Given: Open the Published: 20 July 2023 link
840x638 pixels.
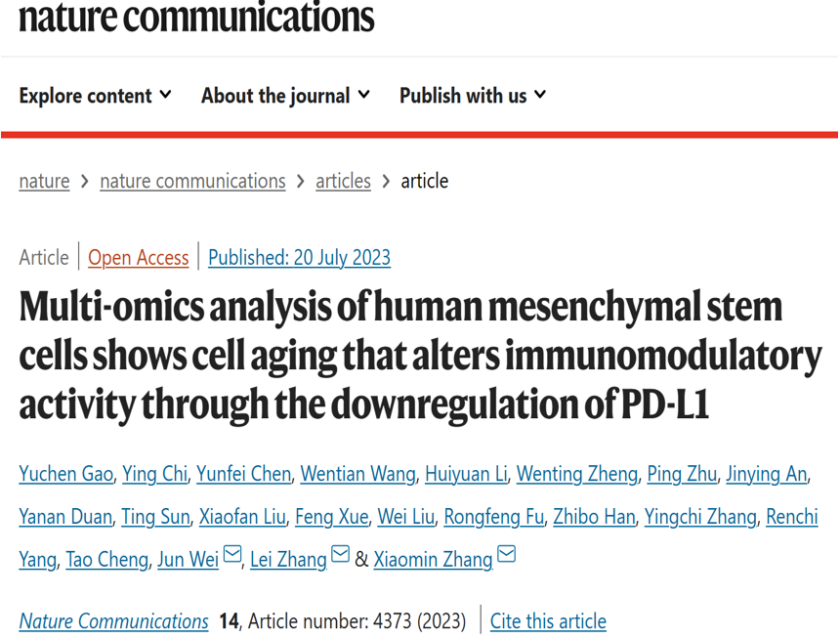Looking at the screenshot, I should coord(300,258).
